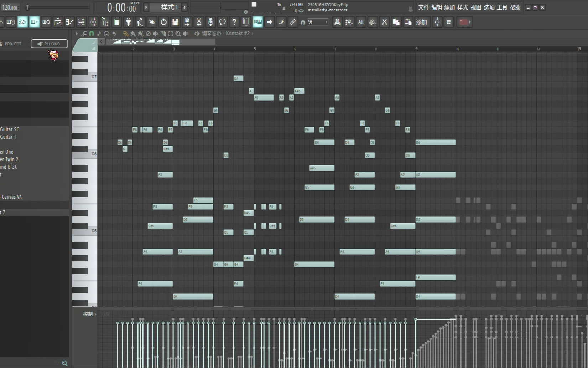The width and height of the screenshot is (588, 368).
Task: Open piano roll wrench tools menu
Action: click(x=84, y=34)
